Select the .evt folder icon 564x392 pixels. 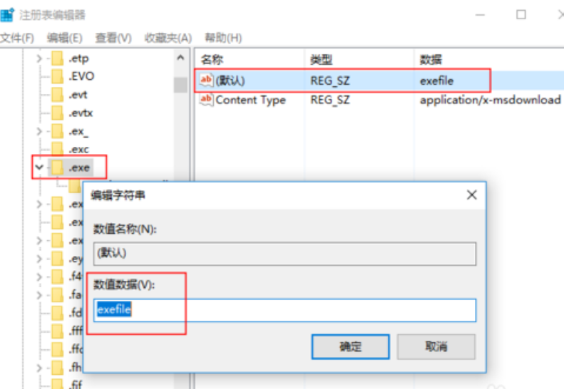tap(58, 95)
